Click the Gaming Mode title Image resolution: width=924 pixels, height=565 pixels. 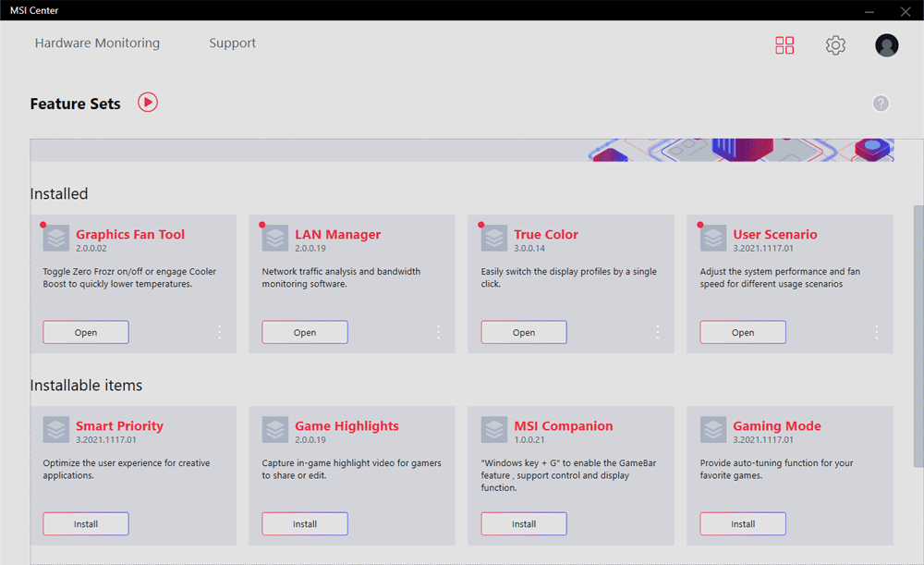[777, 425]
